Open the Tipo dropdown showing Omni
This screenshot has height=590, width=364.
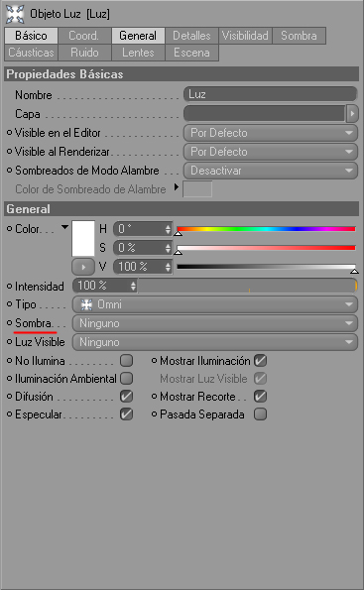point(215,304)
